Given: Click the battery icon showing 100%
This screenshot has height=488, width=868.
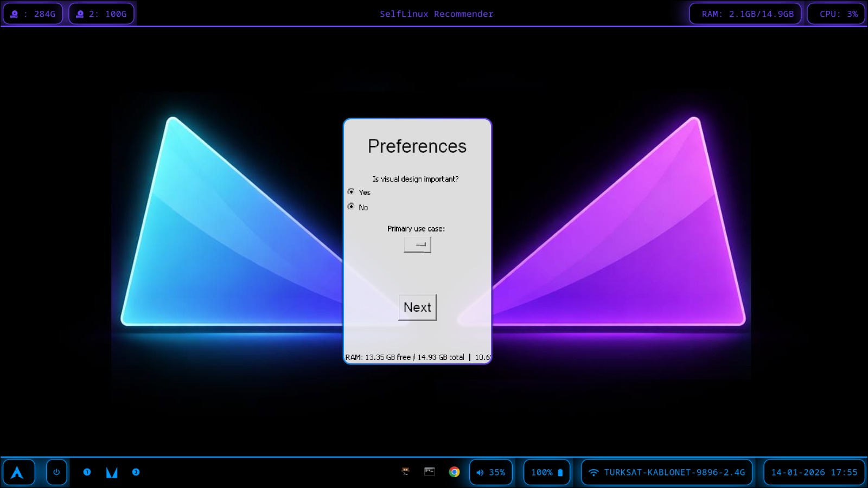Looking at the screenshot, I should (x=546, y=472).
